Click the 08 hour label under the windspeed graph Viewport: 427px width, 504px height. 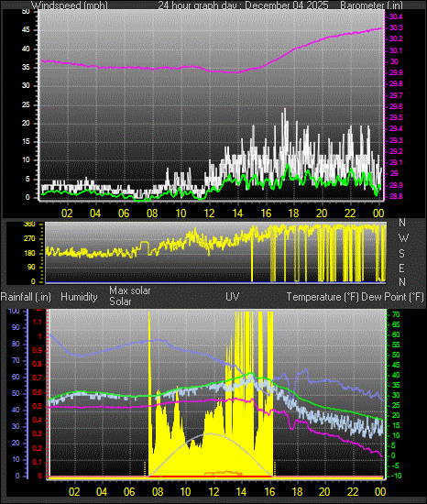[x=152, y=214]
